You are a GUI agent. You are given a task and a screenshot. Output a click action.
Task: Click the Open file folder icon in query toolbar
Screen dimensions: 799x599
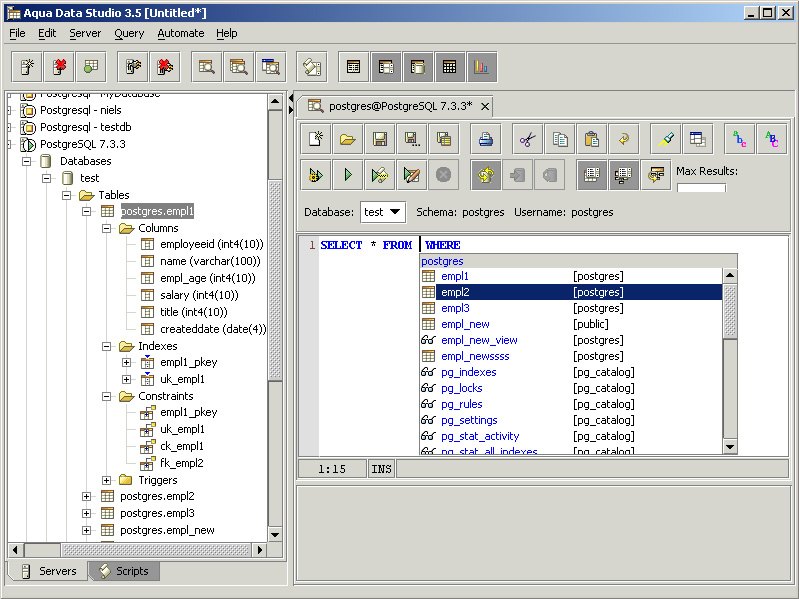tap(348, 139)
